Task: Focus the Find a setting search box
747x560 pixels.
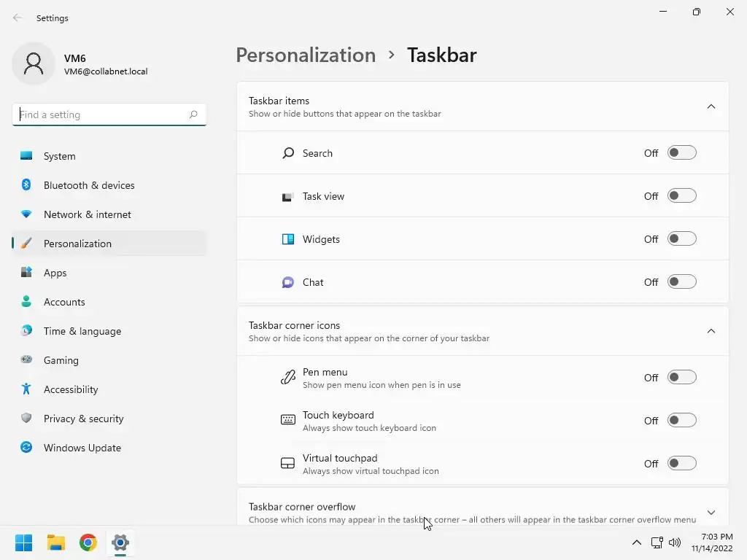Action: 109,114
